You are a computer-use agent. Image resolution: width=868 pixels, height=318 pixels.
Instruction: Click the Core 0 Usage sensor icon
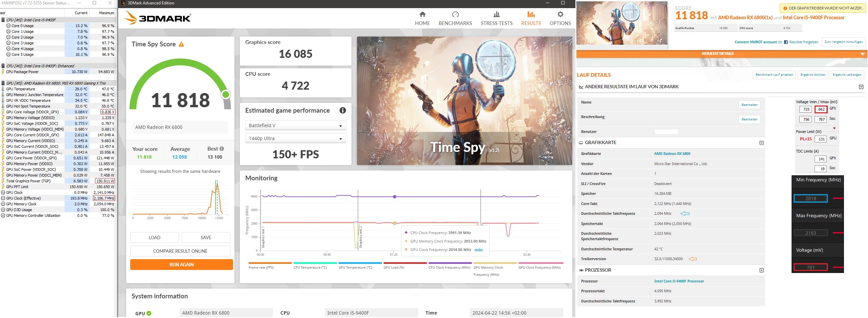(8, 26)
